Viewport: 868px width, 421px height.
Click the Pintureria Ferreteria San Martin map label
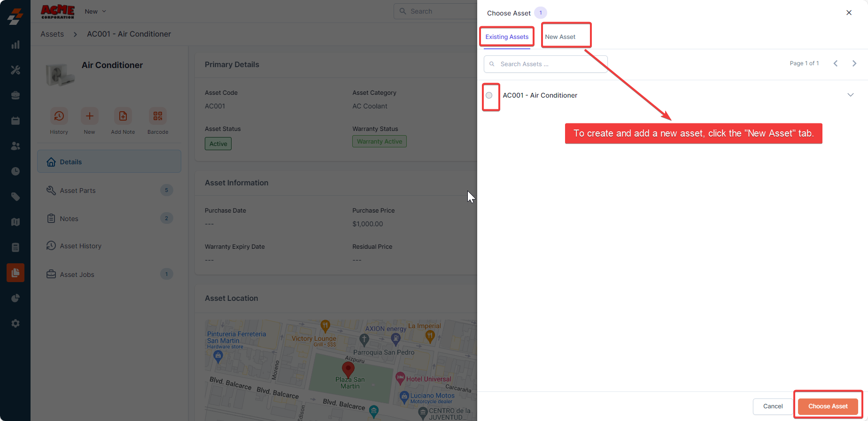tap(236, 337)
